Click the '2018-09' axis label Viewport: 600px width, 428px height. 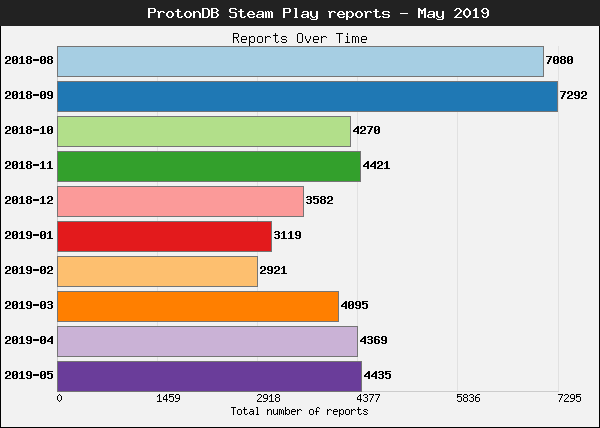(29, 95)
